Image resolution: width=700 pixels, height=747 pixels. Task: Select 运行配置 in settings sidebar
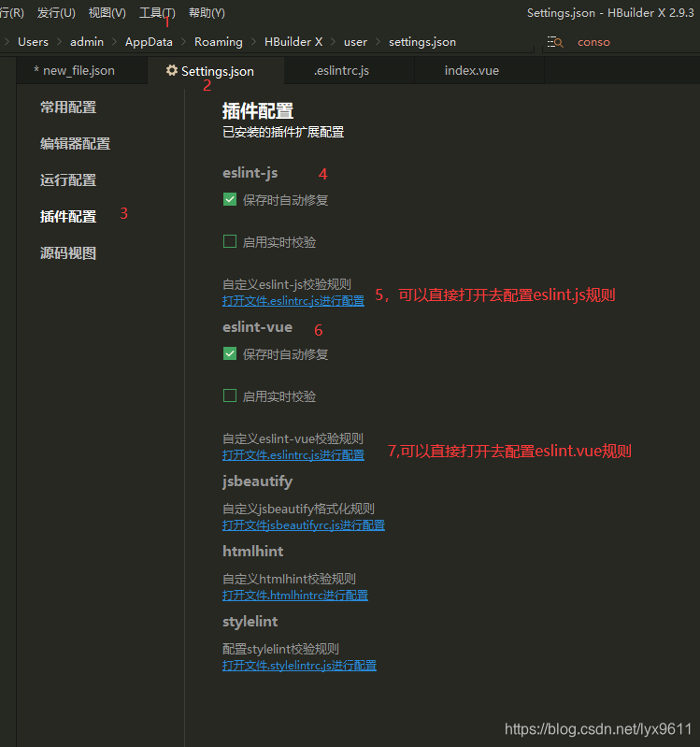coord(68,180)
